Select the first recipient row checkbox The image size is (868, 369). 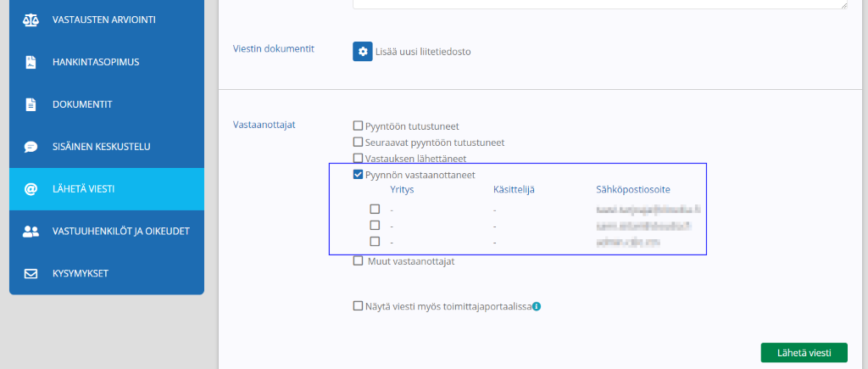tap(375, 209)
